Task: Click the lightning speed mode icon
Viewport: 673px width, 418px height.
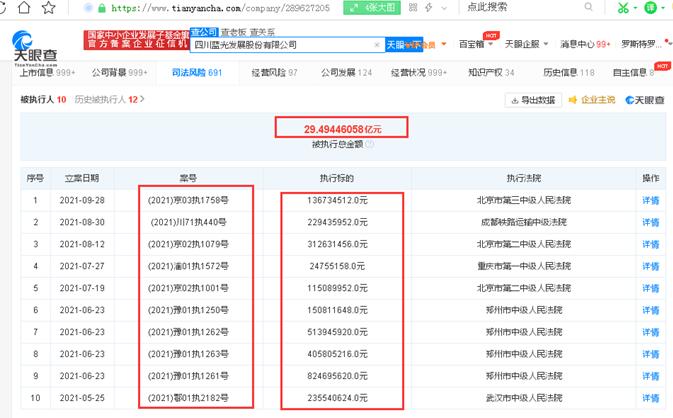Action: pos(429,7)
